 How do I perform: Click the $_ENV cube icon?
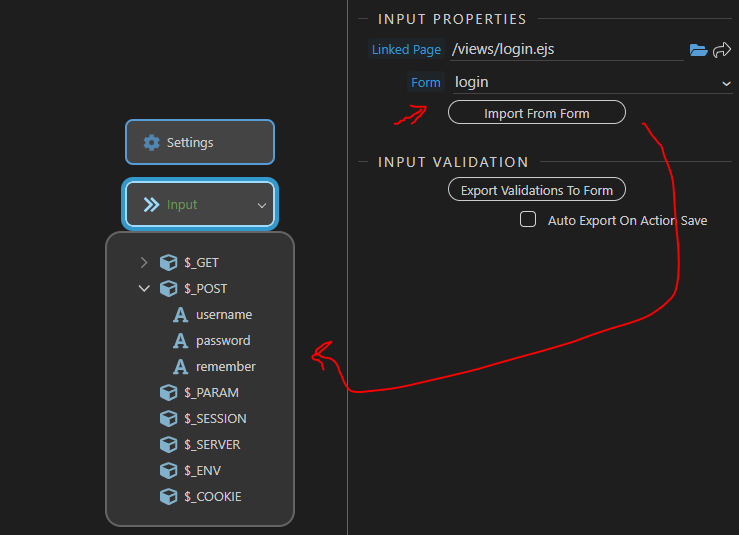coord(168,470)
